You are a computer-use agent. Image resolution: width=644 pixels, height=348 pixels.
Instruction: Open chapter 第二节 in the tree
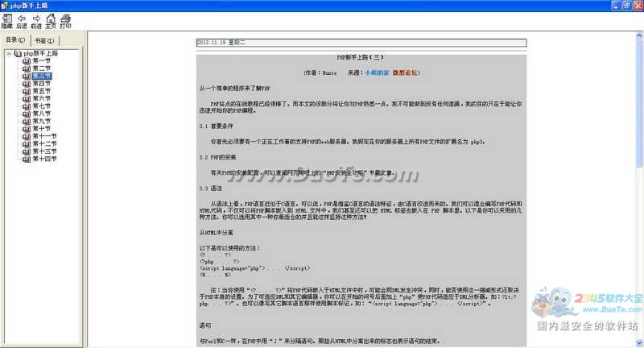(x=42, y=68)
